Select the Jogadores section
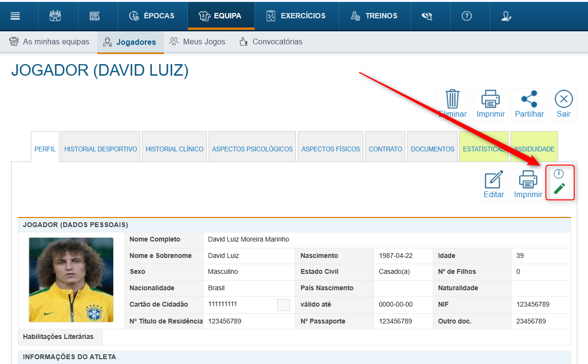The height and width of the screenshot is (364, 588). coord(130,42)
